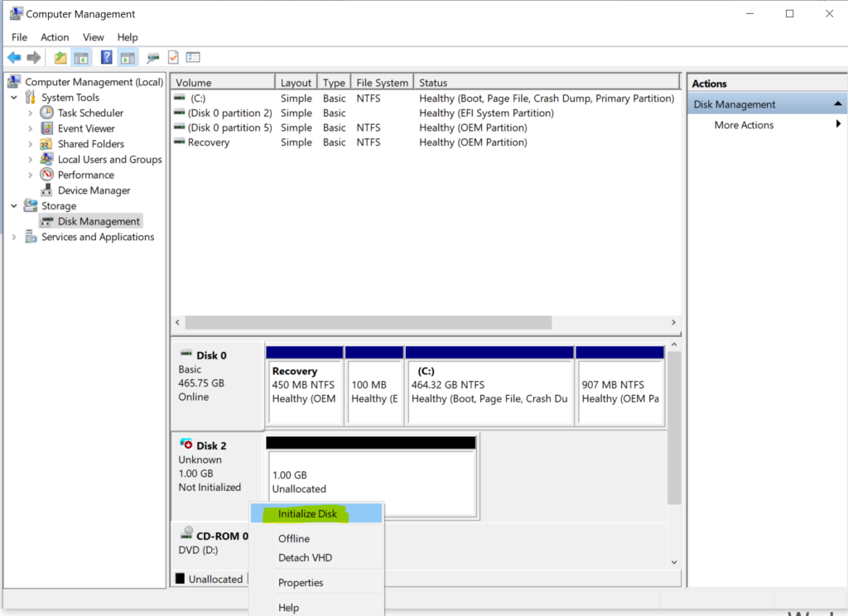Select Detach VHD in context menu

click(x=305, y=557)
